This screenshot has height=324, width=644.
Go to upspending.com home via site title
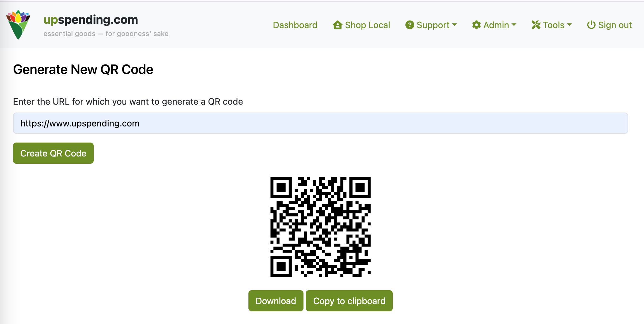coord(91,20)
